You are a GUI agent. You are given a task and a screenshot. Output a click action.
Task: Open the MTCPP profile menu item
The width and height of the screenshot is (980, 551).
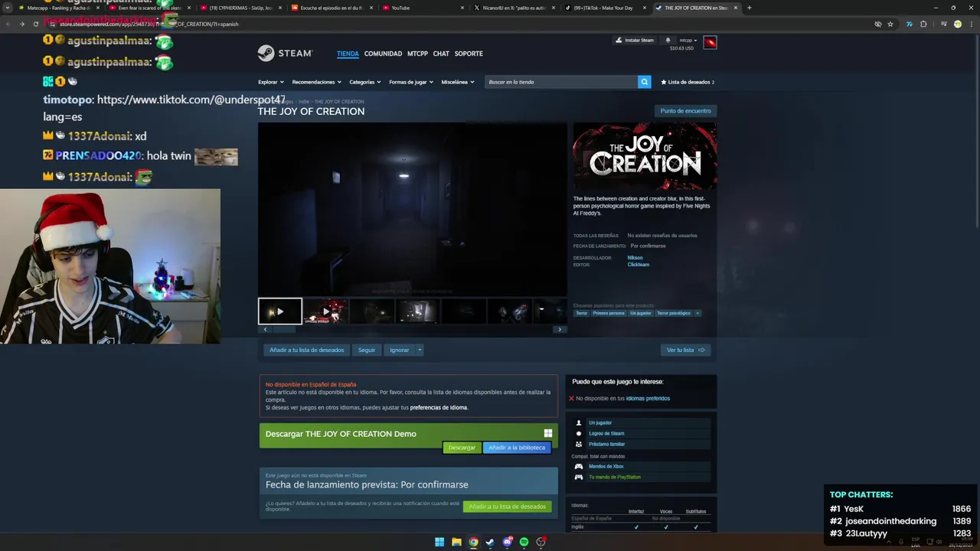pyautogui.click(x=417, y=54)
